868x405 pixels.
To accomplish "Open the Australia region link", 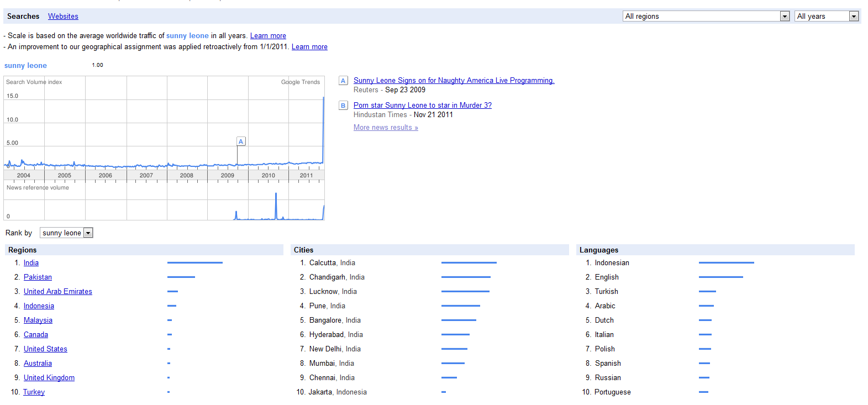I will 38,363.
